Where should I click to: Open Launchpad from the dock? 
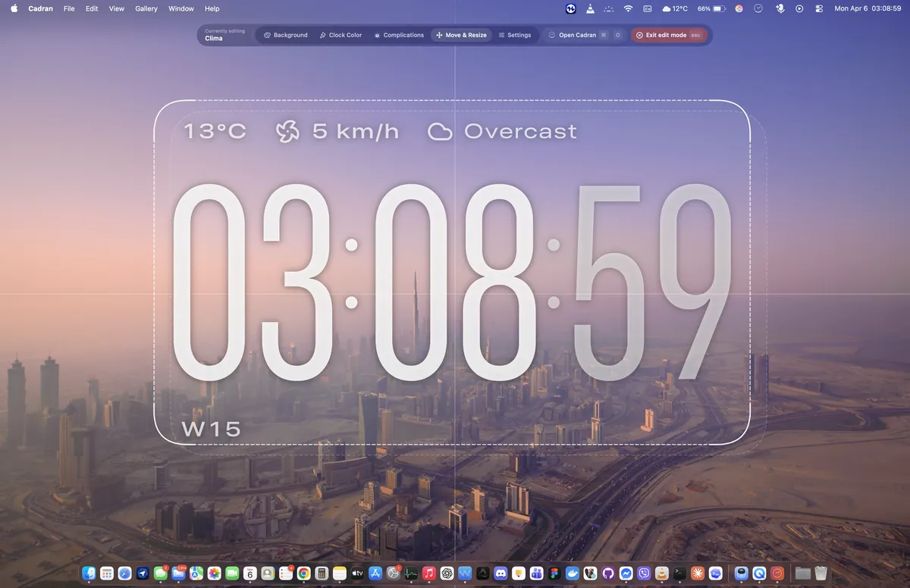tap(107, 574)
